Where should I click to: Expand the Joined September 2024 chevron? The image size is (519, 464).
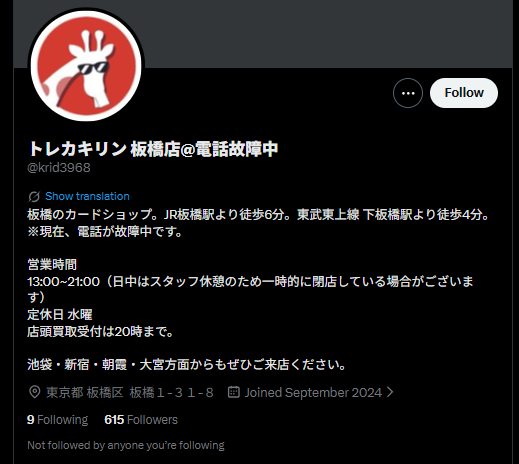coord(390,392)
